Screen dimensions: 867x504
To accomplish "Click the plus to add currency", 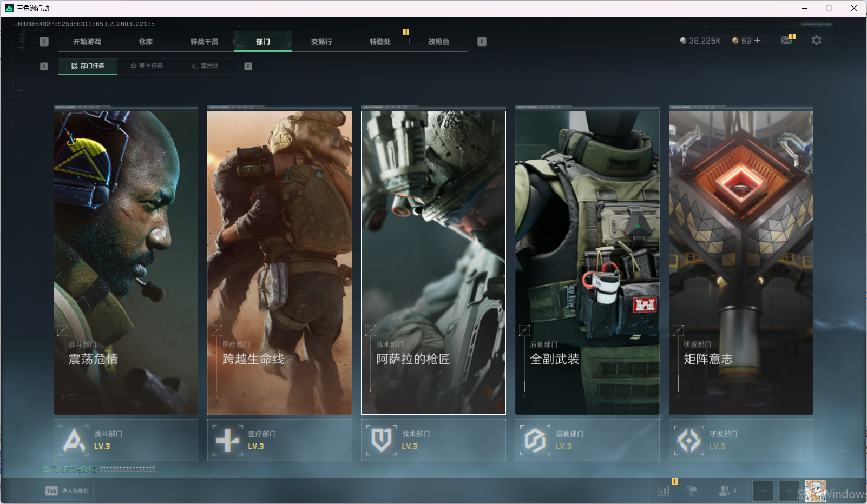I will click(x=757, y=41).
